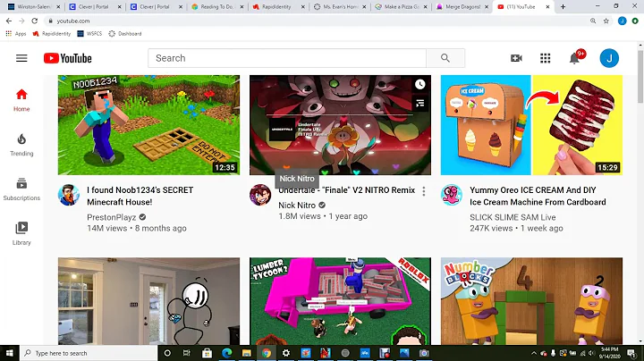Image resolution: width=644 pixels, height=361 pixels.
Task: Open the notifications bell
Action: point(574,58)
